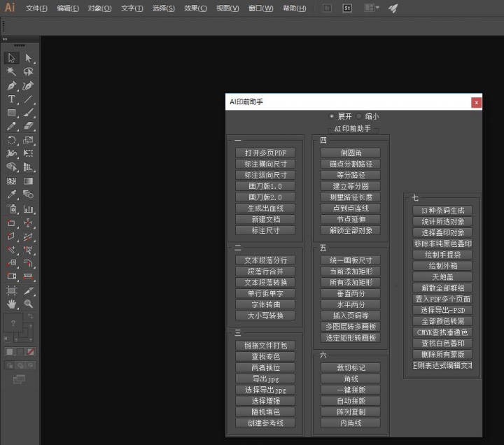504x445 pixels.
Task: Click the 13种条码生成 button
Action: (442, 210)
